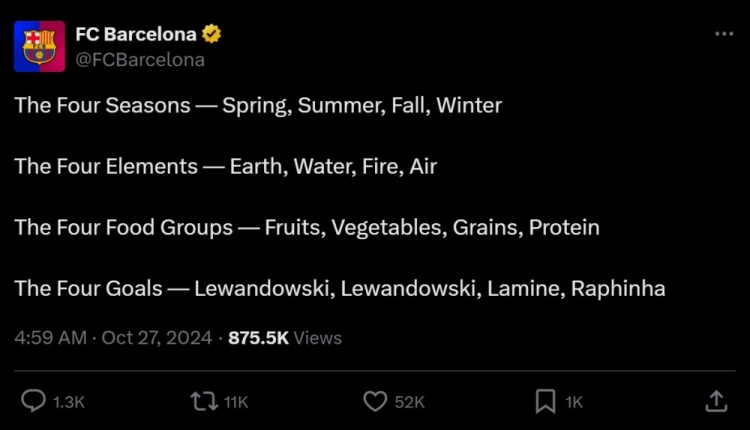
Task: Open the 4:59 AM · Oct 27, 2024 timestamp
Action: [113, 338]
